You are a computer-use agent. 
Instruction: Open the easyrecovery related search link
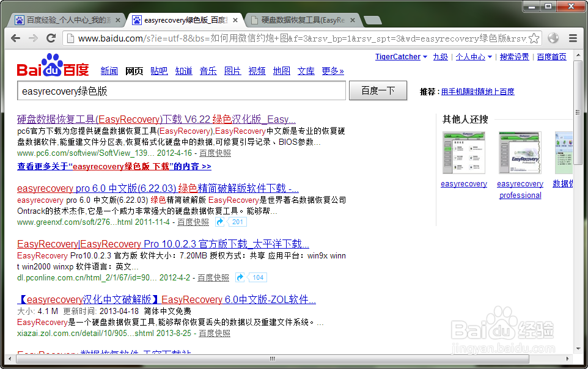[x=464, y=184]
